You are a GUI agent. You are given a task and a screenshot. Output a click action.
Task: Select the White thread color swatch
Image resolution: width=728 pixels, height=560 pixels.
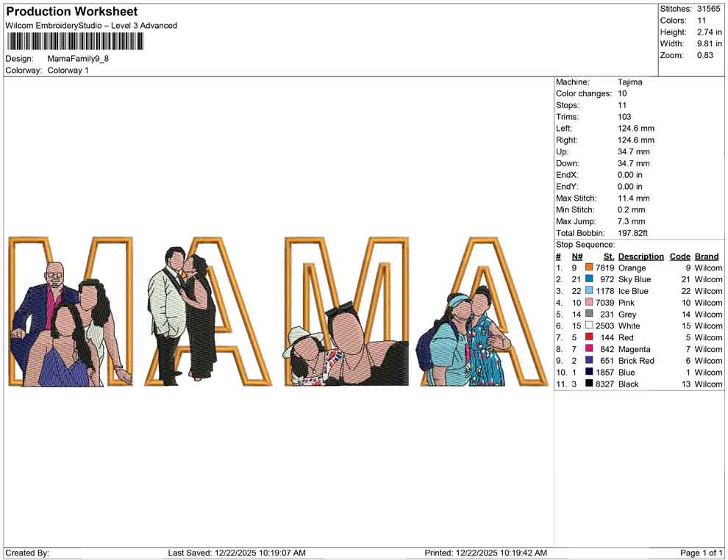pyautogui.click(x=589, y=326)
